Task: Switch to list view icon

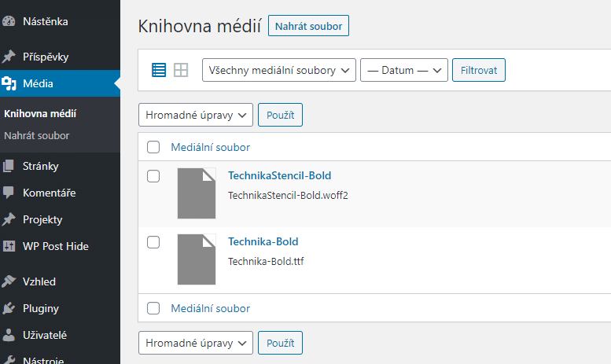Action: point(159,70)
